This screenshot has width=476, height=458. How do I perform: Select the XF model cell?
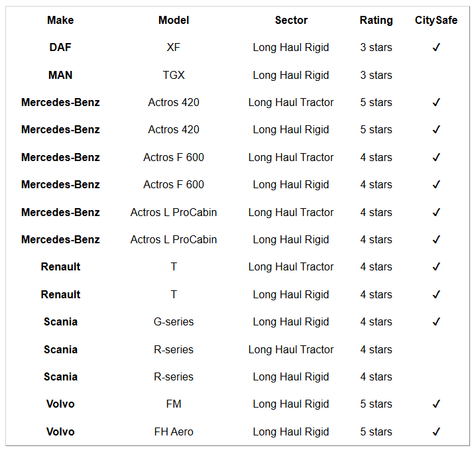174,48
